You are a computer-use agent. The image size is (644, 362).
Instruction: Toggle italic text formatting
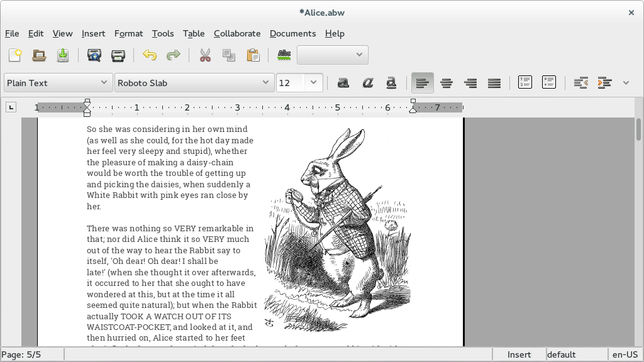367,83
